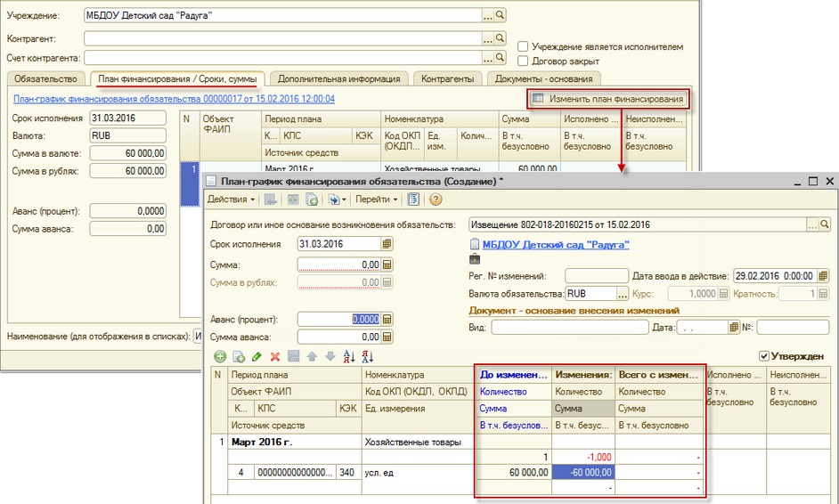Toggle the Утвержден checkbox
Viewport: 839px width, 504px height.
(764, 356)
